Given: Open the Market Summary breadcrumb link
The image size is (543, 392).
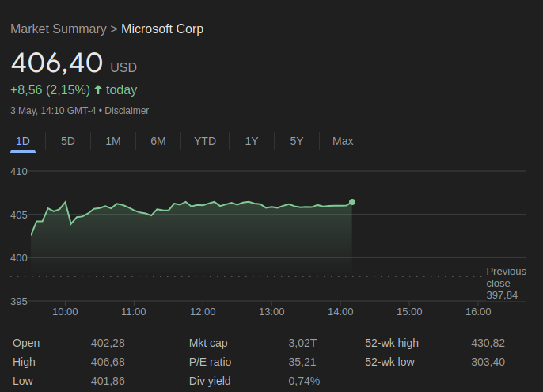Looking at the screenshot, I should 59,29.
